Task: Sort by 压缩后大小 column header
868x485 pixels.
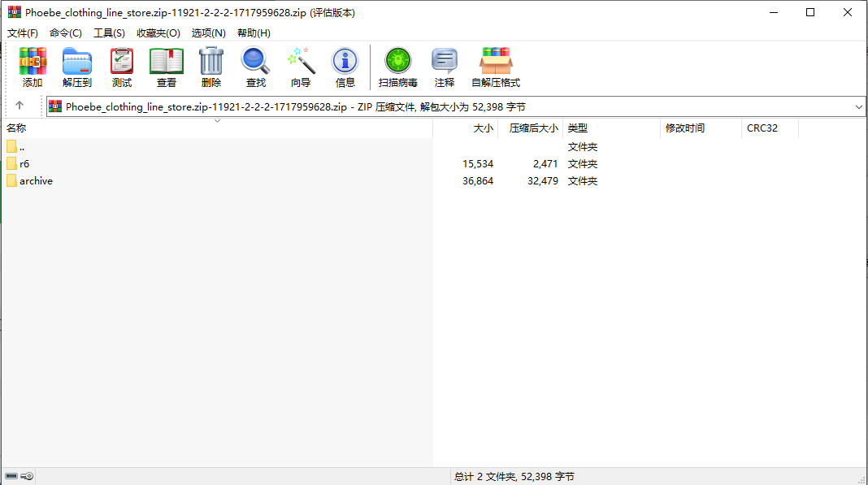Action: point(531,128)
